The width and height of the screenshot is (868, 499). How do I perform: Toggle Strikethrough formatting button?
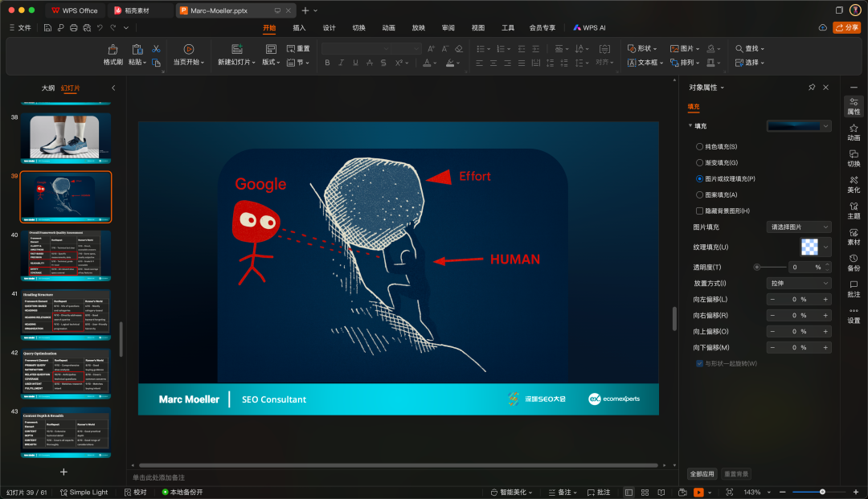click(369, 63)
